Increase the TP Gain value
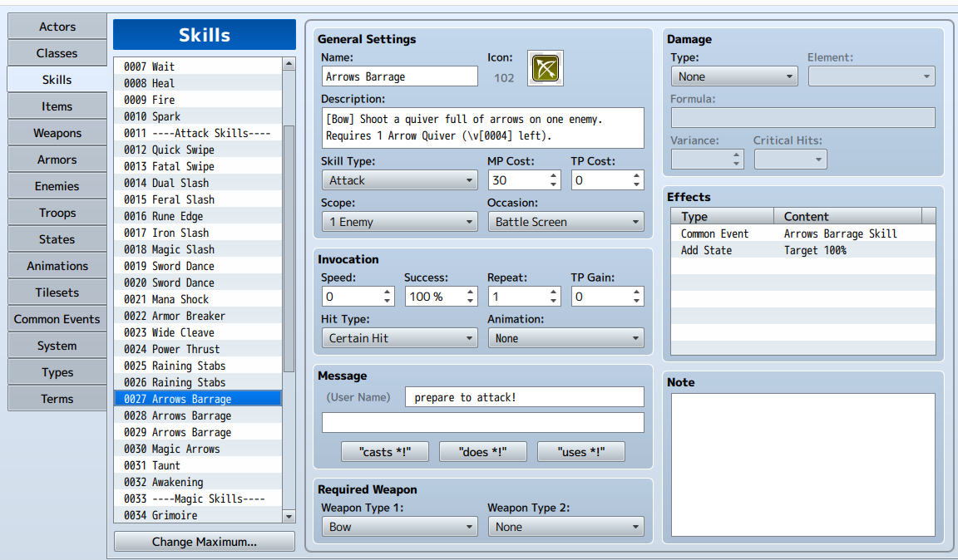This screenshot has width=958, height=560. [x=637, y=292]
